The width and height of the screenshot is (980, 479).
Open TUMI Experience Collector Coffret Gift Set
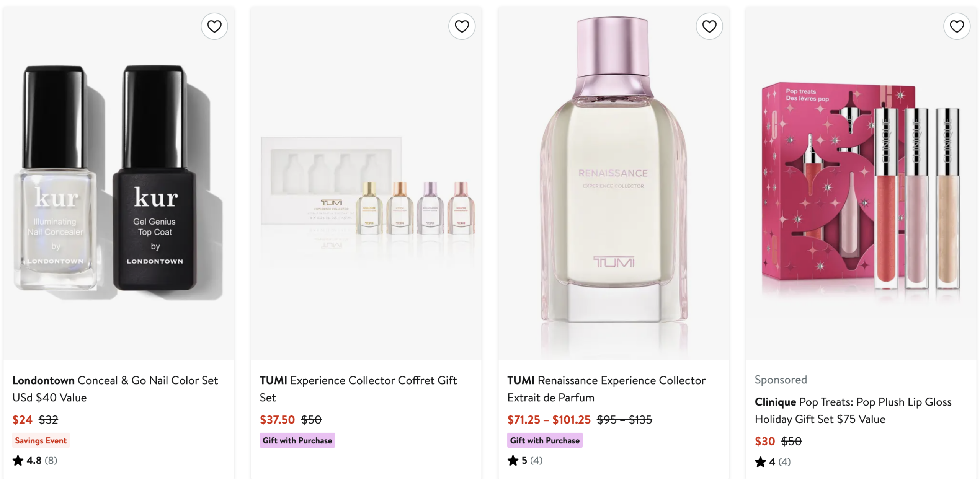pos(358,389)
